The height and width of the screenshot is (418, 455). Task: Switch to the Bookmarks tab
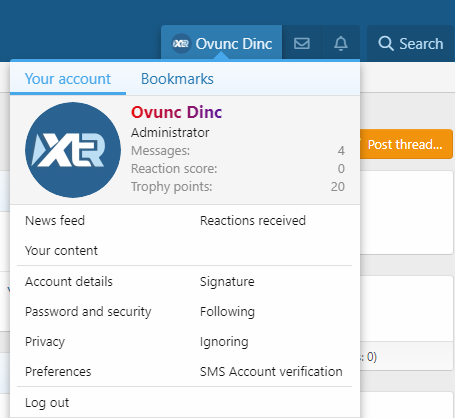coord(177,79)
